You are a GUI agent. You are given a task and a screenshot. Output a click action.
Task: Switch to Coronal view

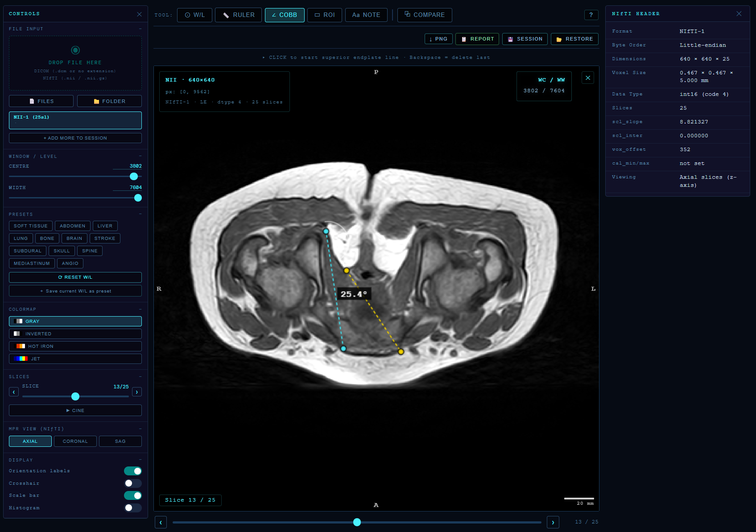[75, 441]
